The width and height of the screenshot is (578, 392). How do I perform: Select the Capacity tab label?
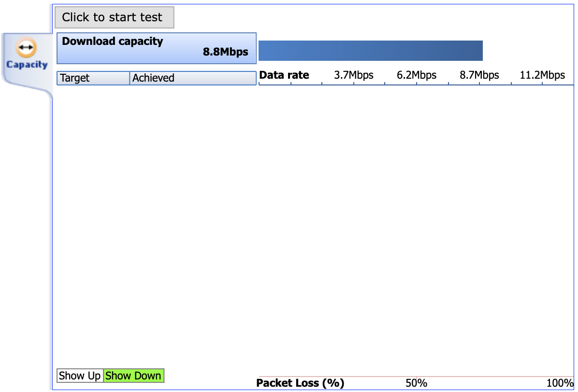click(x=27, y=65)
